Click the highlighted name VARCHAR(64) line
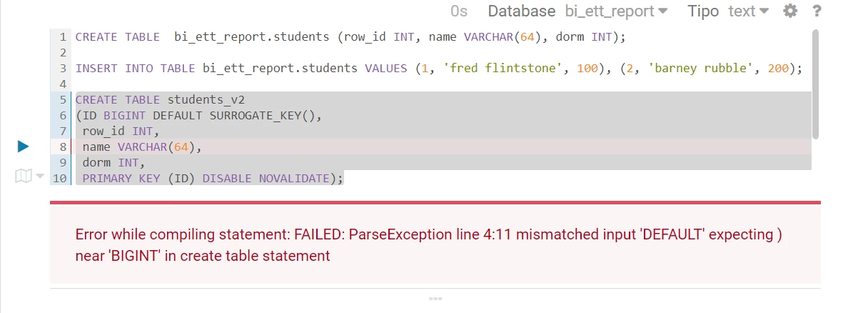868x313 pixels. click(443, 147)
